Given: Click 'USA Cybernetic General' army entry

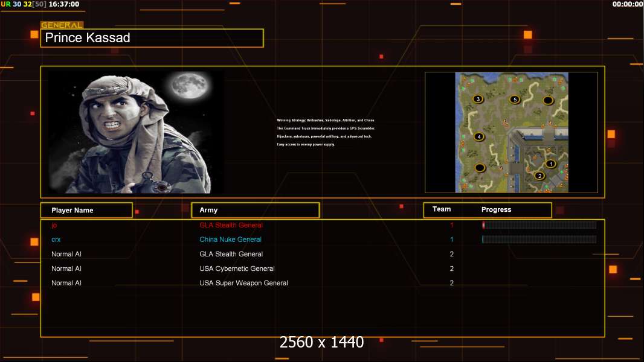Looking at the screenshot, I should click(237, 268).
